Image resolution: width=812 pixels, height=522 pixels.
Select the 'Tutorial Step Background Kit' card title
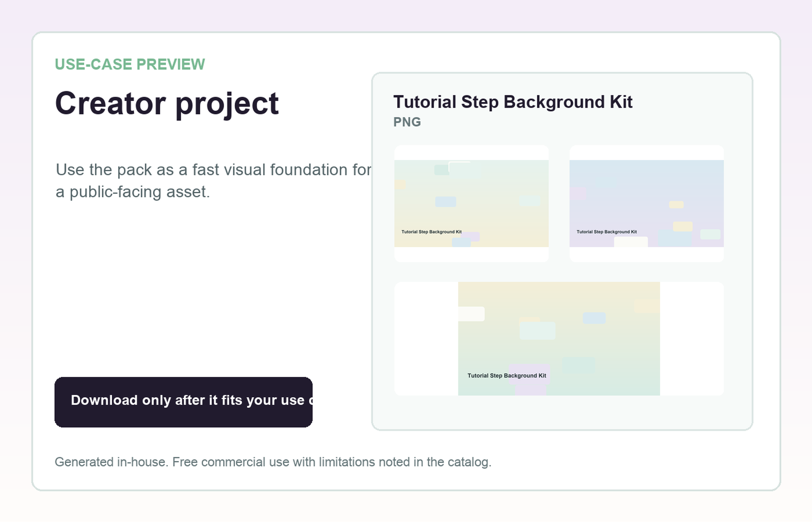pyautogui.click(x=512, y=102)
